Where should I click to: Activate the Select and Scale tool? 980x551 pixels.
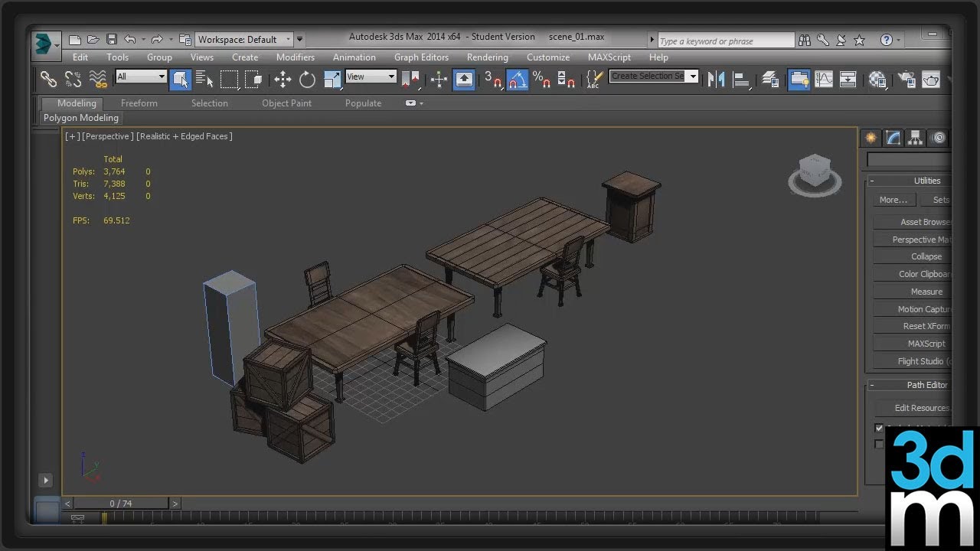point(332,79)
